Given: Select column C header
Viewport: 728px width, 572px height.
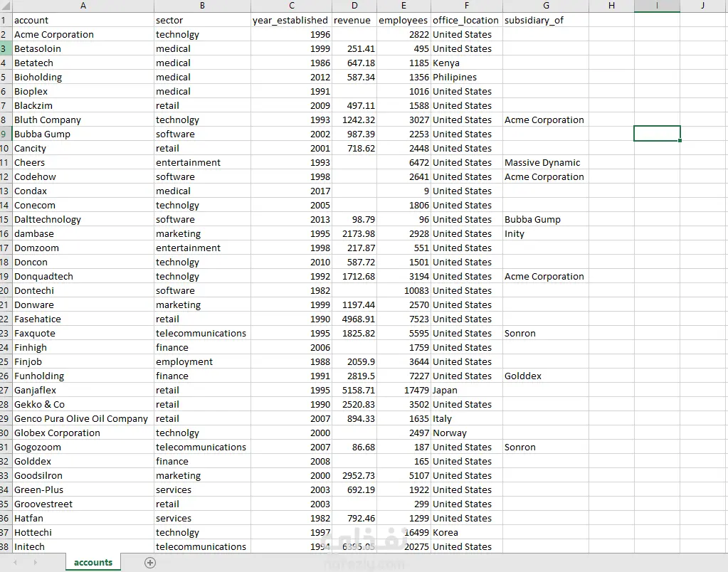Looking at the screenshot, I should click(x=292, y=6).
